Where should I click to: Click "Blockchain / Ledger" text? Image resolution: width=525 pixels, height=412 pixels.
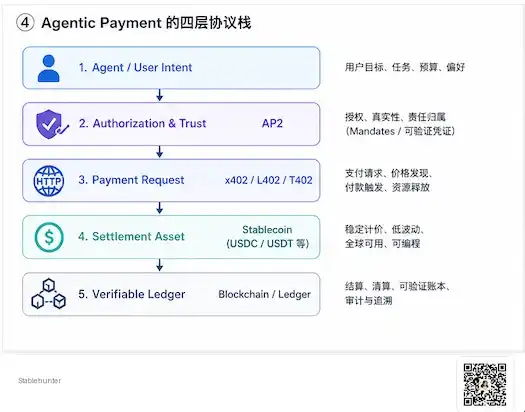[265, 295]
